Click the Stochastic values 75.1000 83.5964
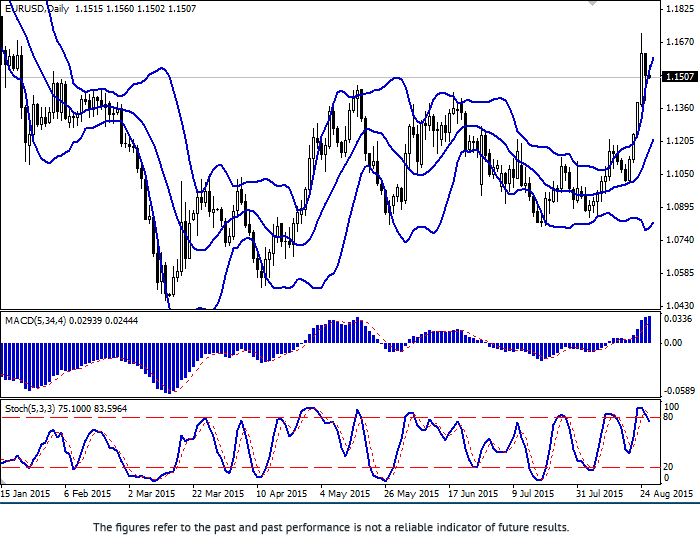 tap(93, 409)
